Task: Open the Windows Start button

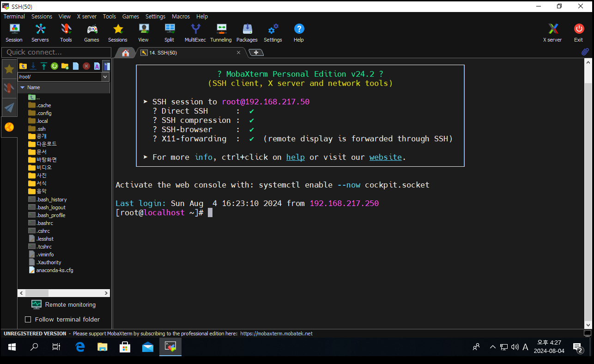Action: click(x=12, y=346)
